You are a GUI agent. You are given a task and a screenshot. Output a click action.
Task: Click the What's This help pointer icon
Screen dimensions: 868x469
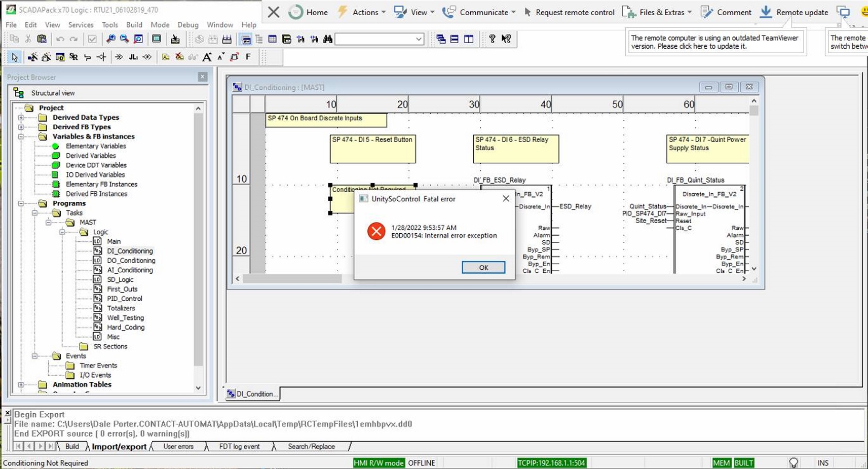pos(506,39)
